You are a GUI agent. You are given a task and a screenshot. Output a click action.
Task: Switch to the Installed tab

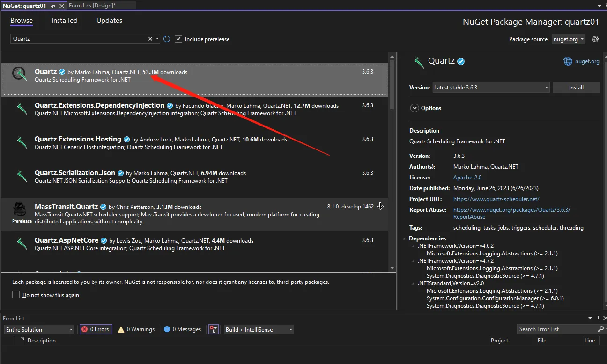coord(65,21)
